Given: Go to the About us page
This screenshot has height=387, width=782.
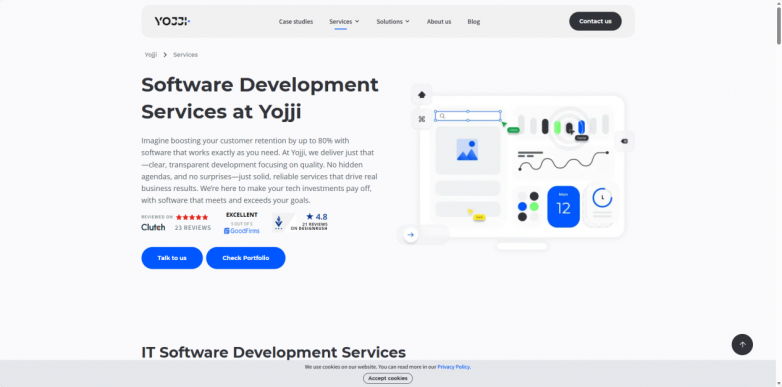Looking at the screenshot, I should tap(439, 21).
